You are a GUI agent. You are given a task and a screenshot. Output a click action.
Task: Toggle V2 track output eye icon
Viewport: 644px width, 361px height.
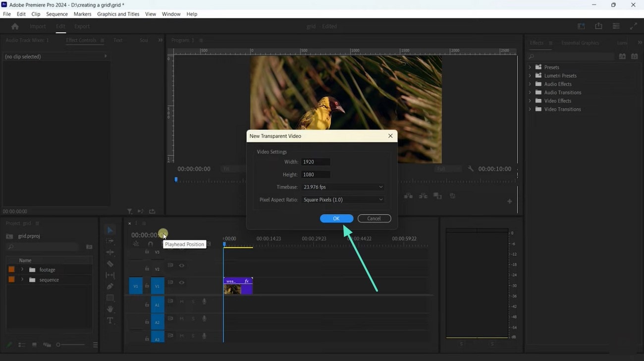(182, 266)
